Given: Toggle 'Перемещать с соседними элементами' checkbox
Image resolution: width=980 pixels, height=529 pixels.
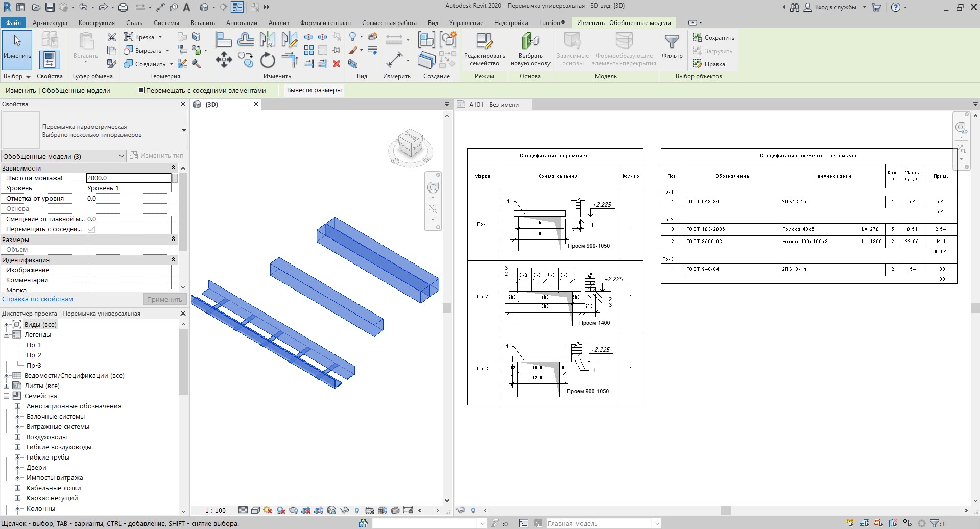Looking at the screenshot, I should [141, 90].
